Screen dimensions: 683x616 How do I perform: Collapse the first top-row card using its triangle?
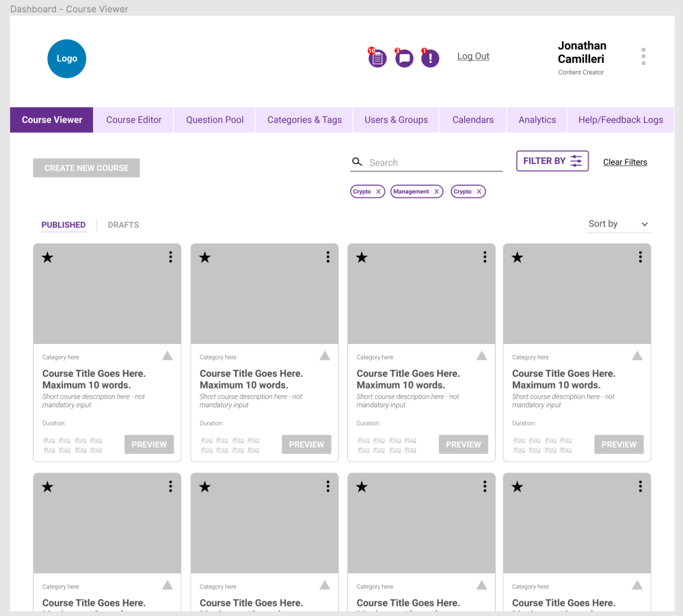(168, 356)
